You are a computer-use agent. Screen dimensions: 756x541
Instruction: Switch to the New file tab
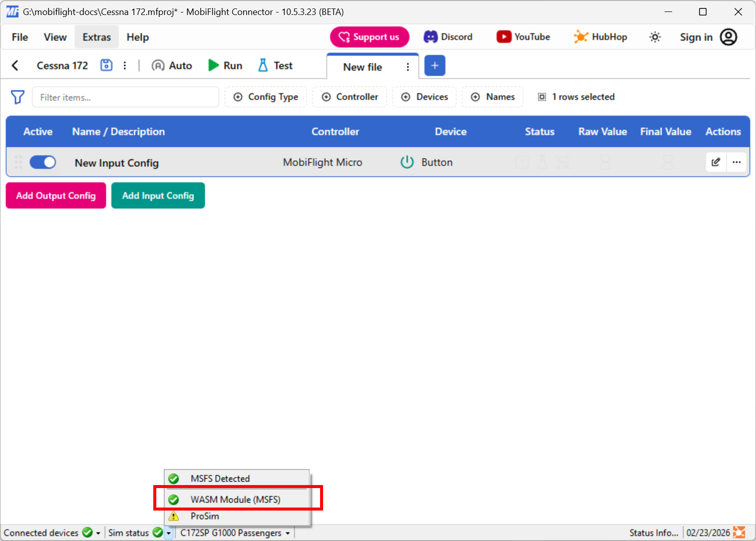tap(363, 66)
